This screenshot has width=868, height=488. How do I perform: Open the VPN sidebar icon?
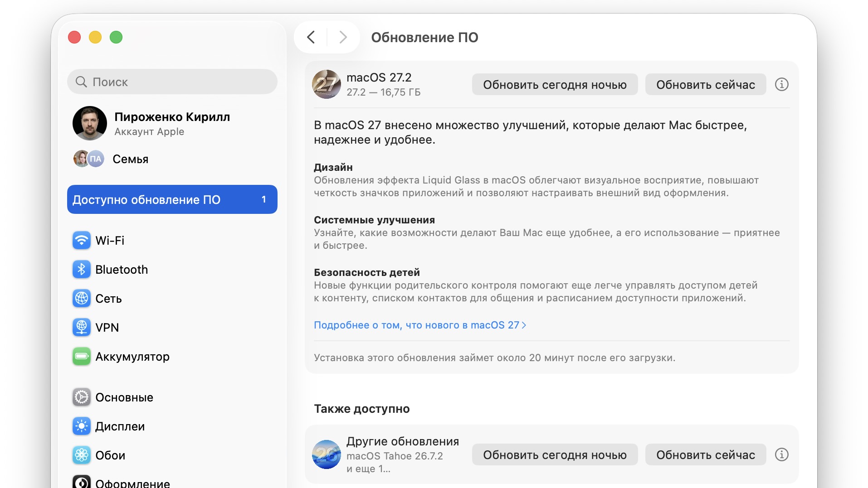point(82,328)
